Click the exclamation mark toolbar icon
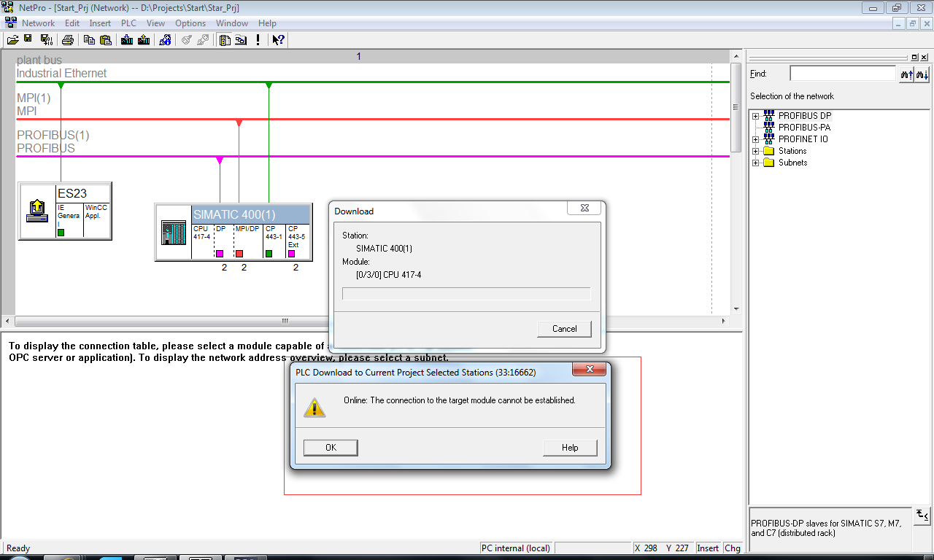934x560 pixels. 258,39
